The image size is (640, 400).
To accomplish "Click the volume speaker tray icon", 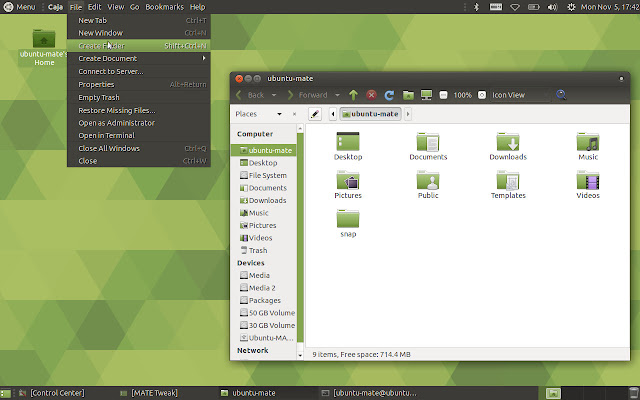I will 552,7.
